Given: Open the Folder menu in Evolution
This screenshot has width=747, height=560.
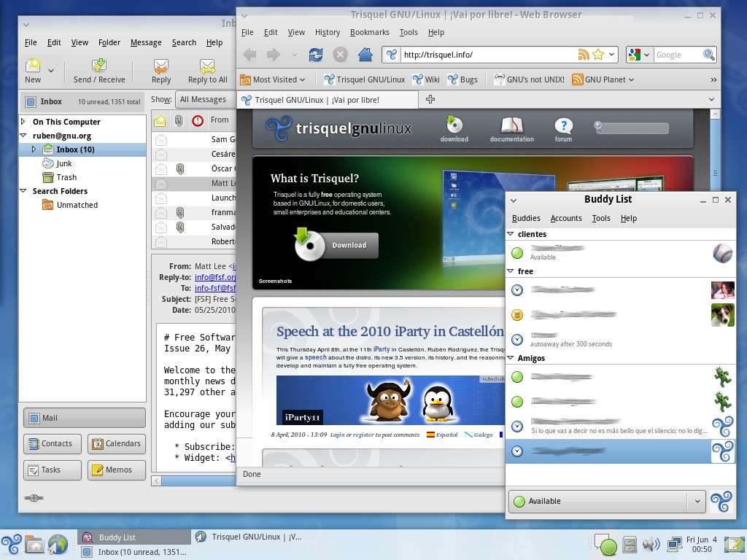Looking at the screenshot, I should point(109,42).
